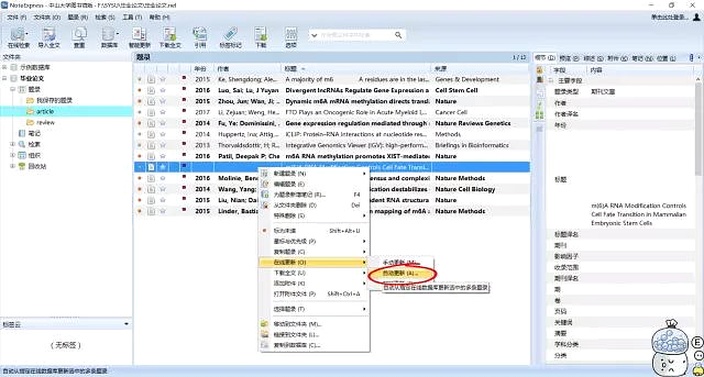Open the dropdown arrow beside 在线检索
The image size is (704, 377).
point(27,34)
